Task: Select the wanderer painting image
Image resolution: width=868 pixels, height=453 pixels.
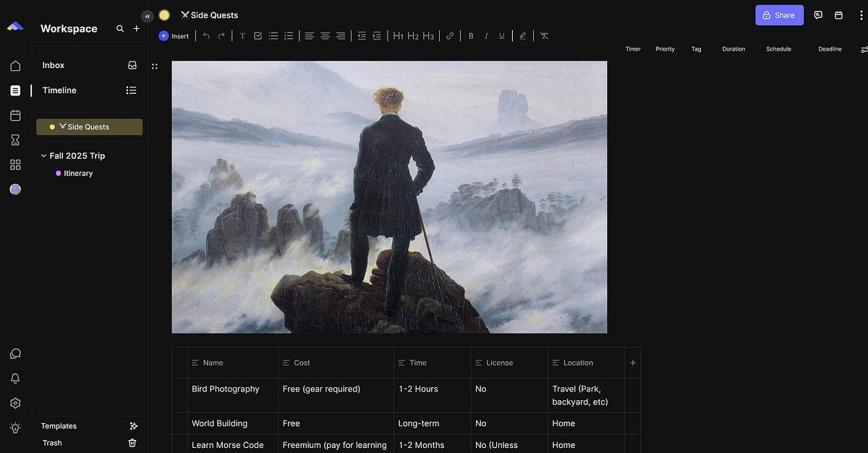Action: pyautogui.click(x=389, y=197)
